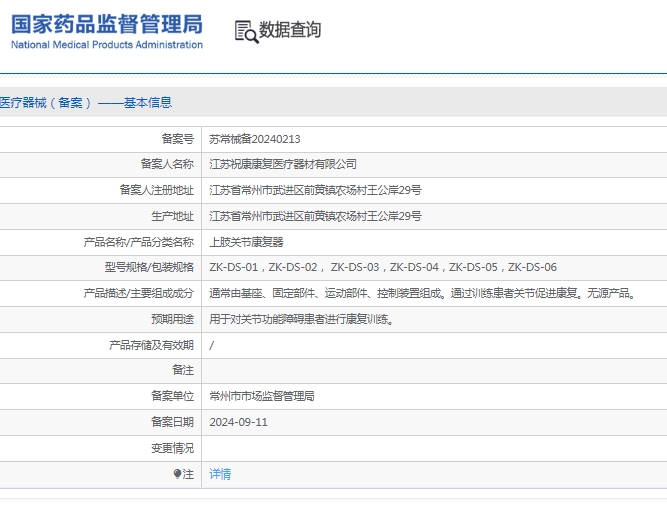Click the 备案人注册地址 row label
Viewport: 667px width, 508px height.
pyautogui.click(x=157, y=190)
